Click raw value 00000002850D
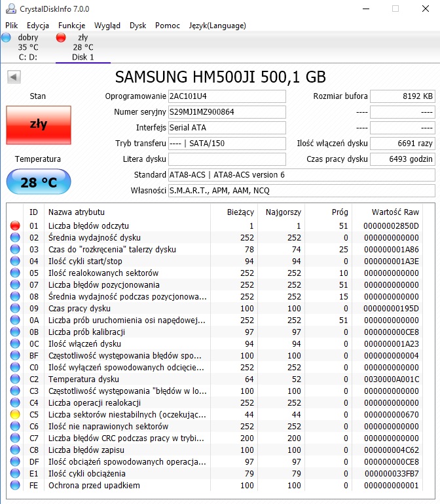 tap(391, 226)
